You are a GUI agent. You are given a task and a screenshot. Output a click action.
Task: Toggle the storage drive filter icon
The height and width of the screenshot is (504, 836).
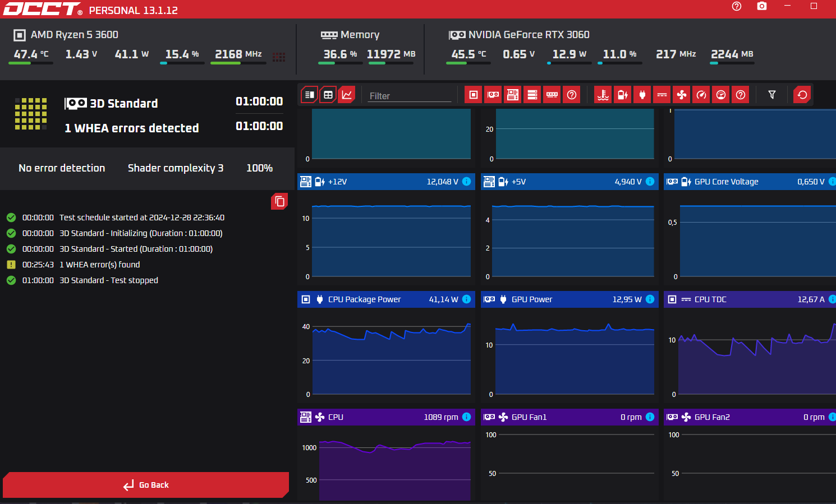(x=532, y=95)
